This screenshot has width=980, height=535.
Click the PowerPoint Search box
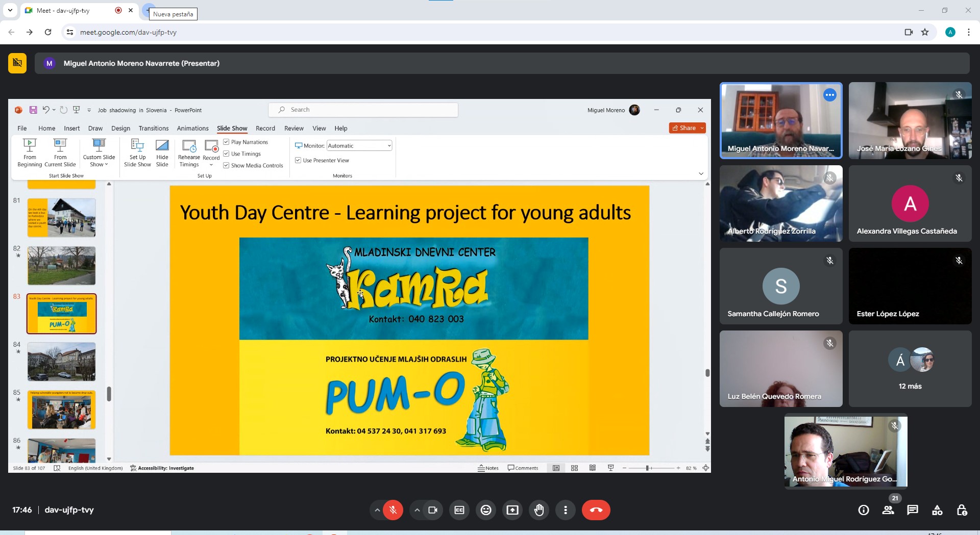pos(363,110)
